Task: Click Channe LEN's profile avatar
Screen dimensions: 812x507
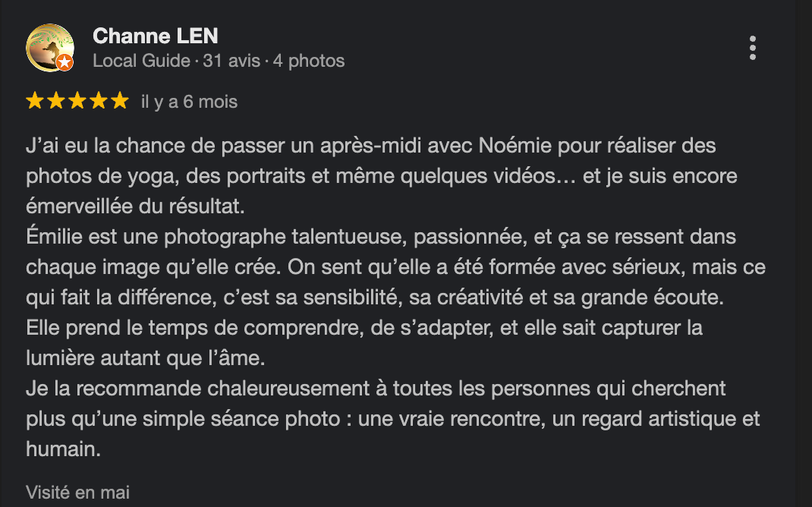Action: (50, 47)
